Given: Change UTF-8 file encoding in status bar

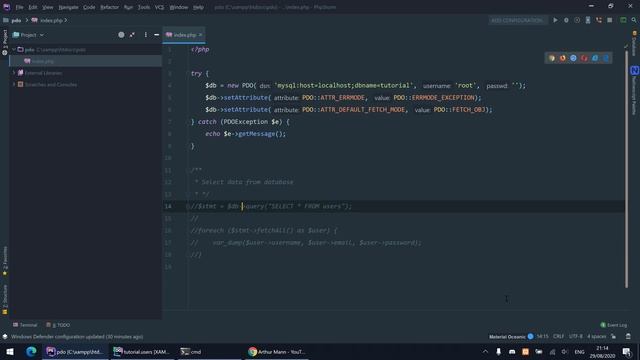Looking at the screenshot, I should click(576, 337).
